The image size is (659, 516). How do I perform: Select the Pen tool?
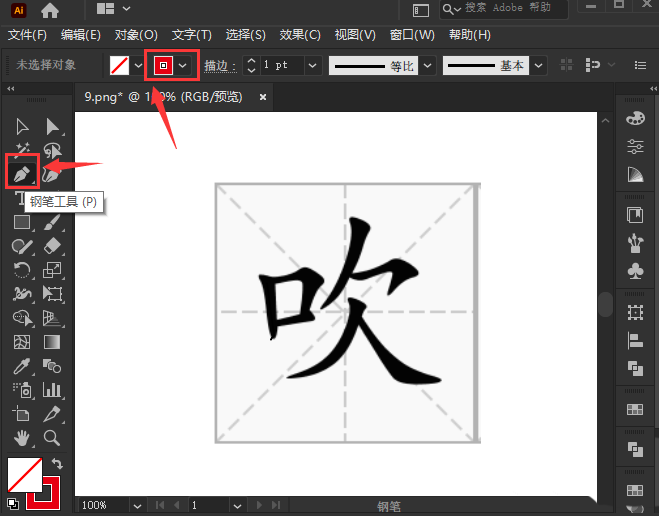[x=22, y=174]
